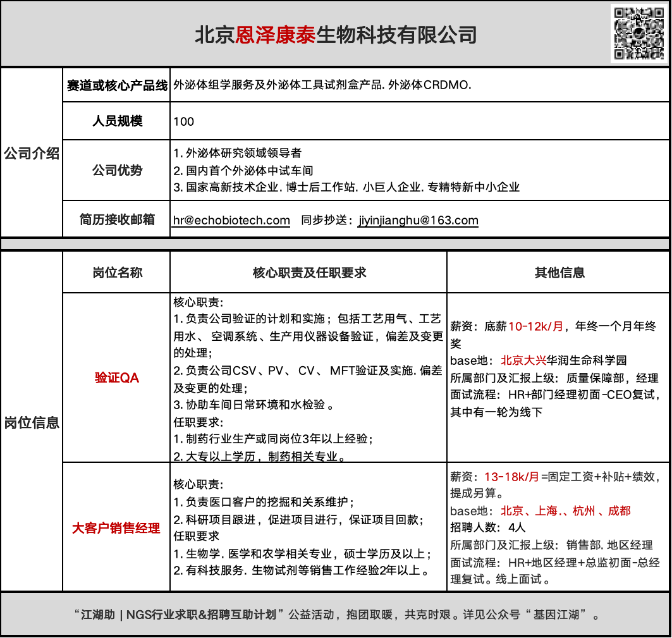The image size is (672, 638).
Task: Select the 人员规模 value 100 cell
Action: pyautogui.click(x=183, y=121)
